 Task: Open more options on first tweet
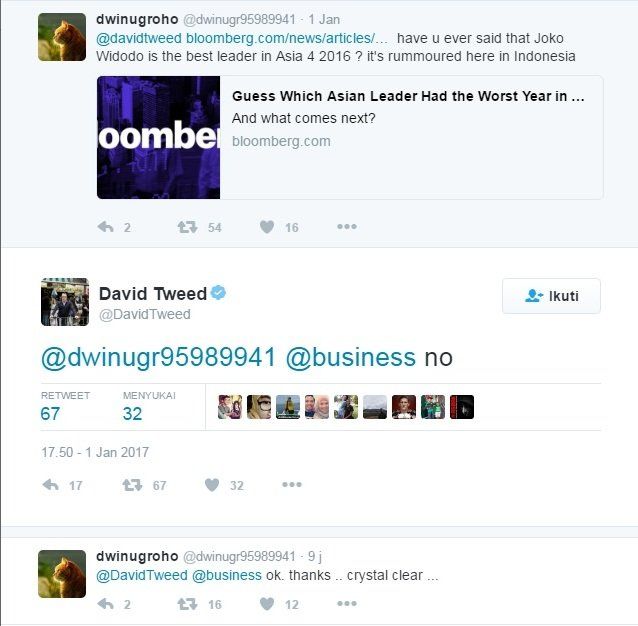347,227
